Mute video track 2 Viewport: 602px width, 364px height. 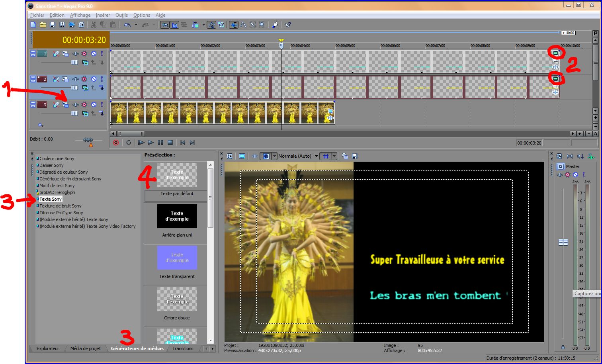point(94,79)
